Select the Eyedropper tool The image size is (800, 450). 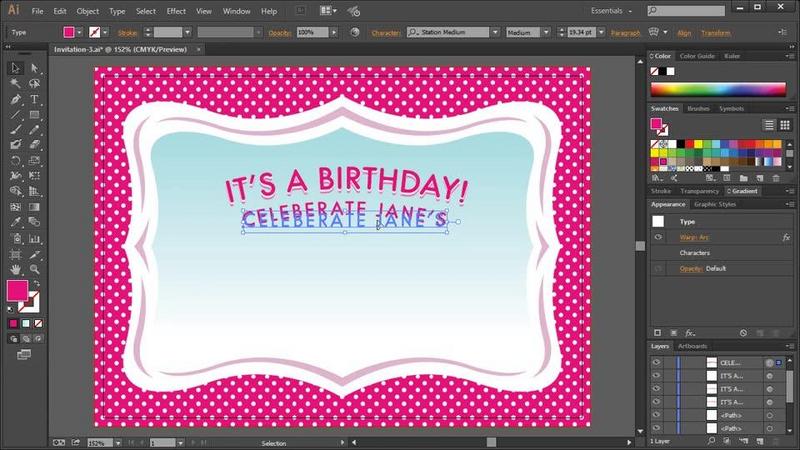tap(15, 222)
